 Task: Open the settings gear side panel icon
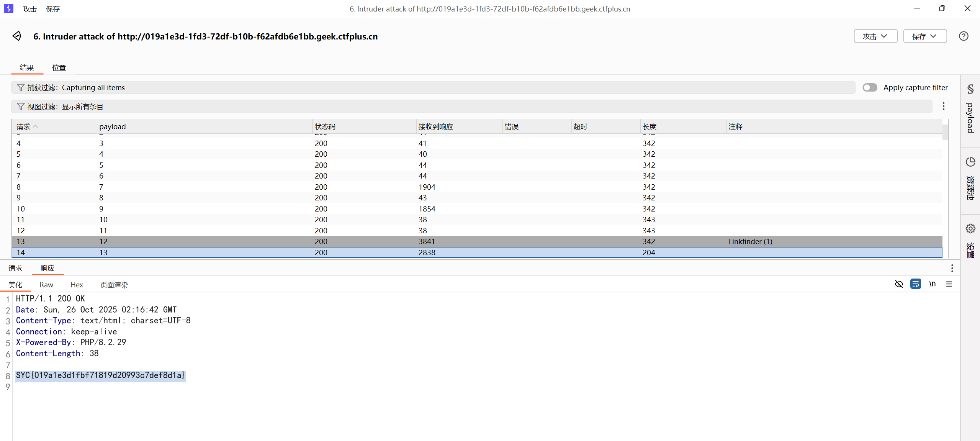pos(970,229)
